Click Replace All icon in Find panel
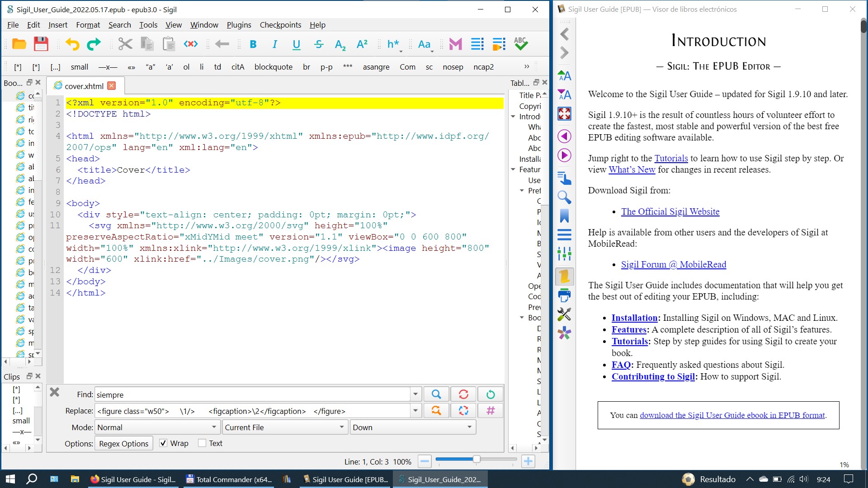The width and height of the screenshot is (868, 488). point(463,411)
